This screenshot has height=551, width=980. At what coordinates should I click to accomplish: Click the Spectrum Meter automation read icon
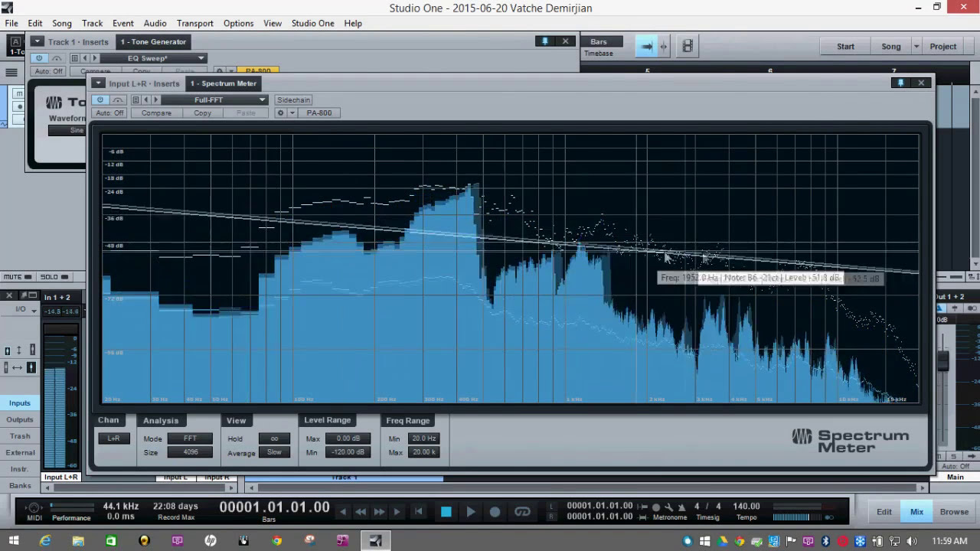pos(118,99)
